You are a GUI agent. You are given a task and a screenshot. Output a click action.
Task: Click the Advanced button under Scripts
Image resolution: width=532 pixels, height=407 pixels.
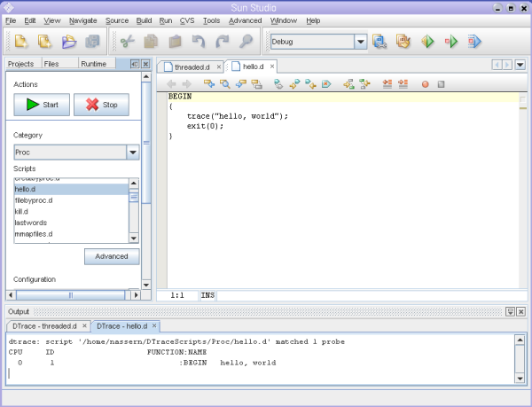pyautogui.click(x=112, y=256)
